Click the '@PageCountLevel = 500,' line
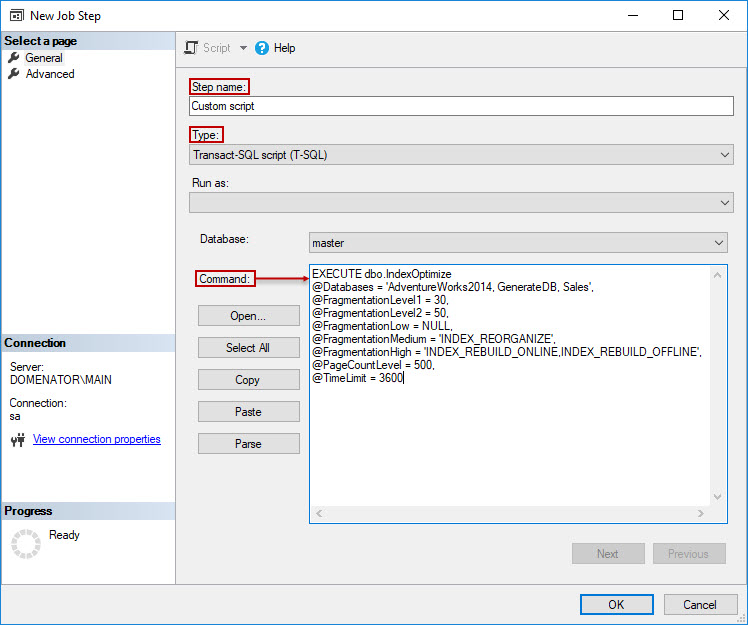Viewport: 748px width, 625px height. (374, 365)
